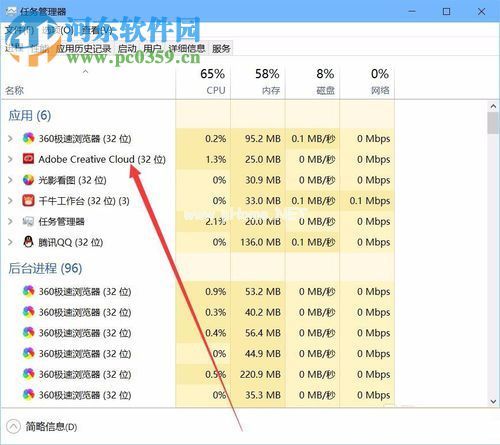Click browser icon in the 56.4 MB row
Screen dimensions: 500x445
28,333
